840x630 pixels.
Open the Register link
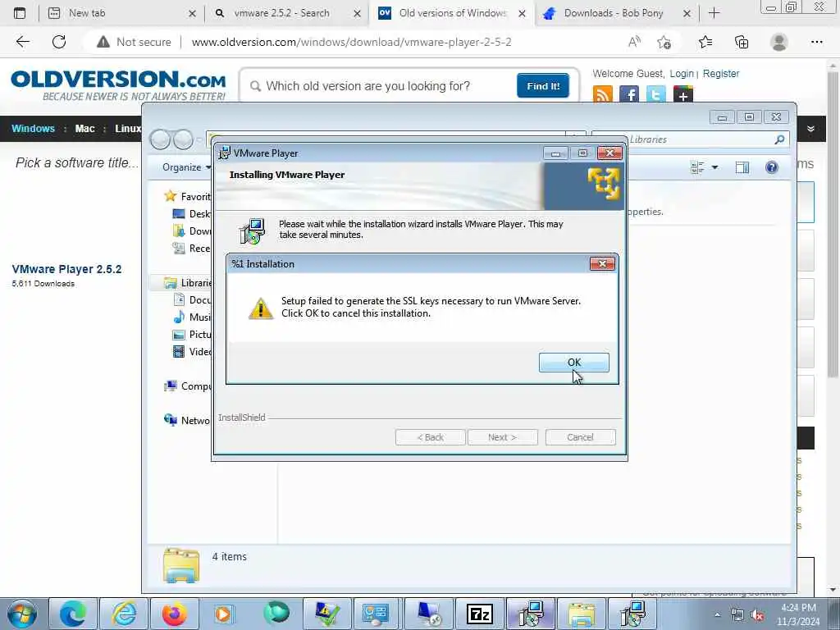pyautogui.click(x=720, y=73)
